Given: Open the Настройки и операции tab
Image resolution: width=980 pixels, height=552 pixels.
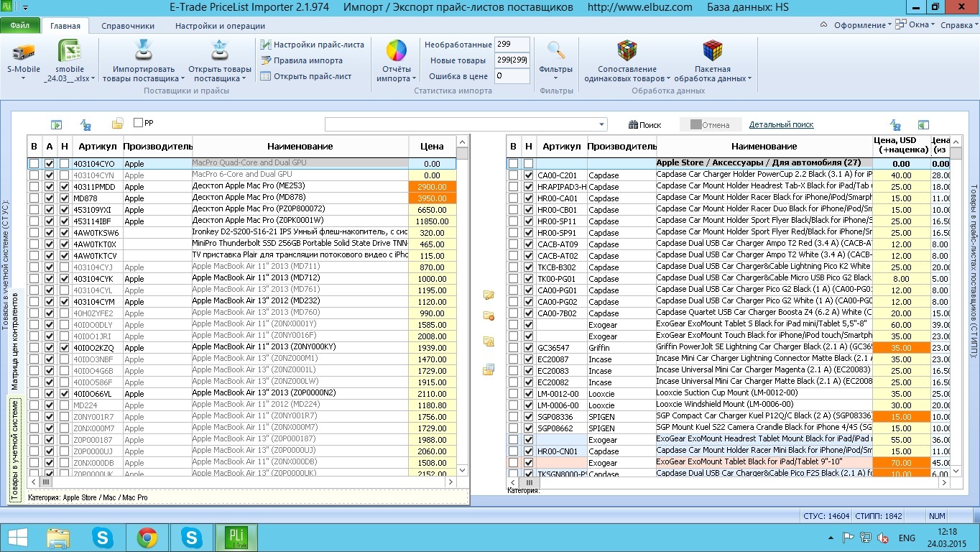Looking at the screenshot, I should coord(220,26).
